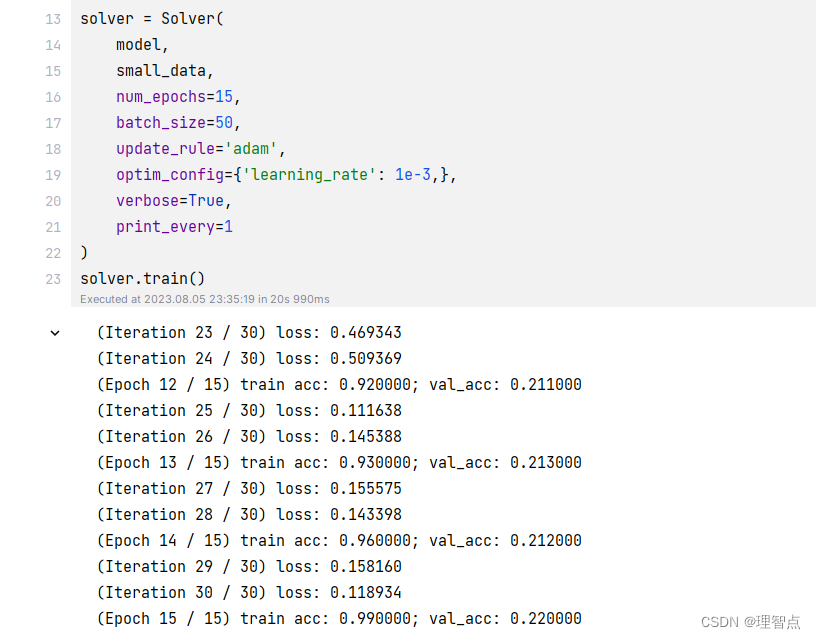816x639 pixels.
Task: Click the closing parenthesis on line 22
Action: pyautogui.click(x=84, y=253)
